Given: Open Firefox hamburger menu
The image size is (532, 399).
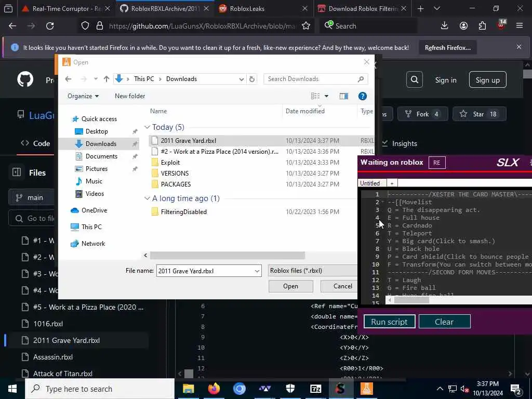Looking at the screenshot, I should (x=519, y=26).
